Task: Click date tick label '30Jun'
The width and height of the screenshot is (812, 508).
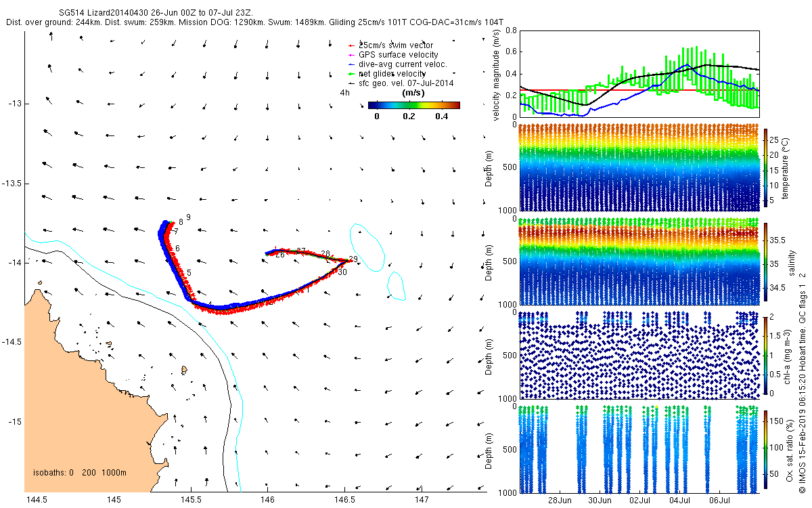Action: pyautogui.click(x=600, y=501)
